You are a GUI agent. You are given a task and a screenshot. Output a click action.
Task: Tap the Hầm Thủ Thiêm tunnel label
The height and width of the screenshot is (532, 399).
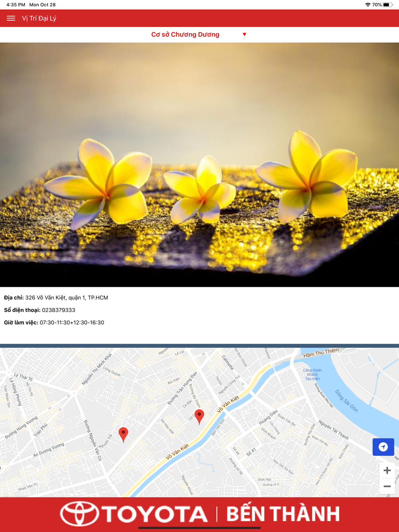tap(321, 353)
